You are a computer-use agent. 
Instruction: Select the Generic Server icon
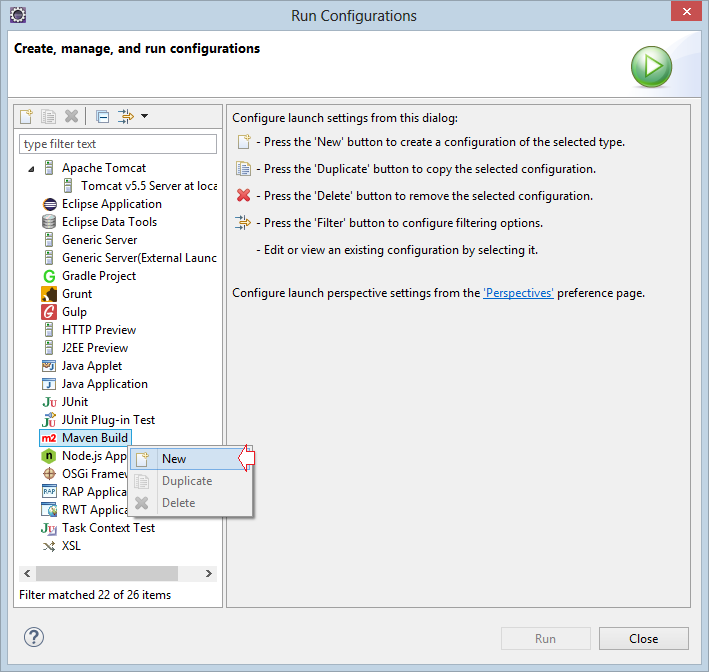(49, 240)
